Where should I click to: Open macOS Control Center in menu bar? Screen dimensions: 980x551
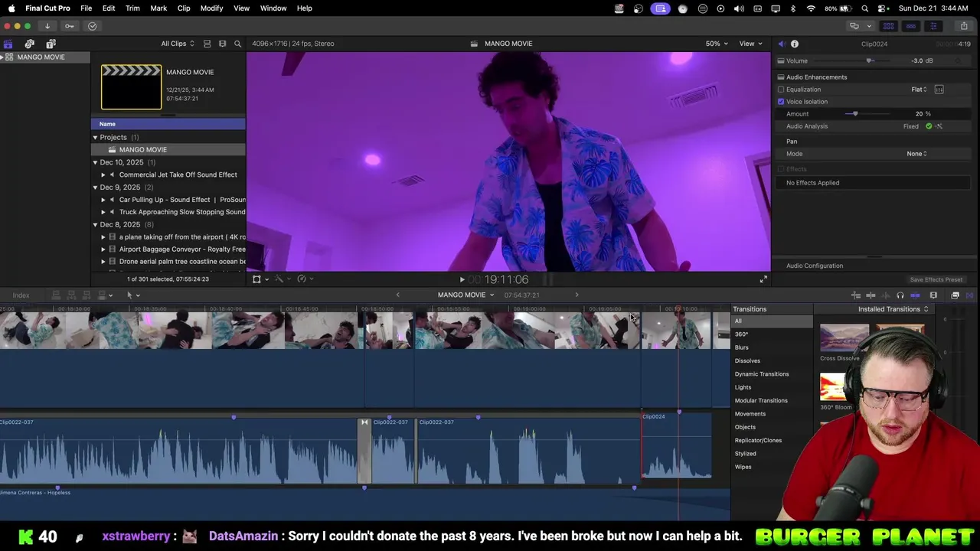(882, 8)
